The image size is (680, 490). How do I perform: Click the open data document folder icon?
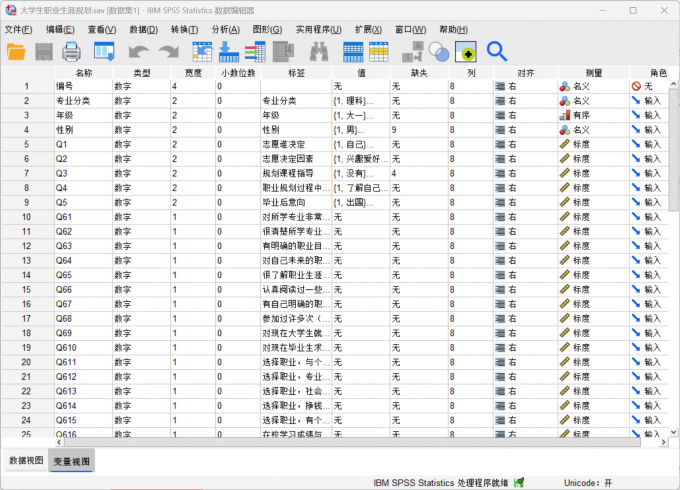point(17,51)
